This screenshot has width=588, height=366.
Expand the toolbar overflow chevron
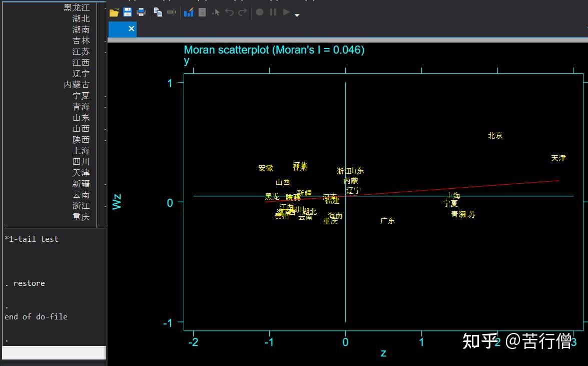pyautogui.click(x=297, y=14)
